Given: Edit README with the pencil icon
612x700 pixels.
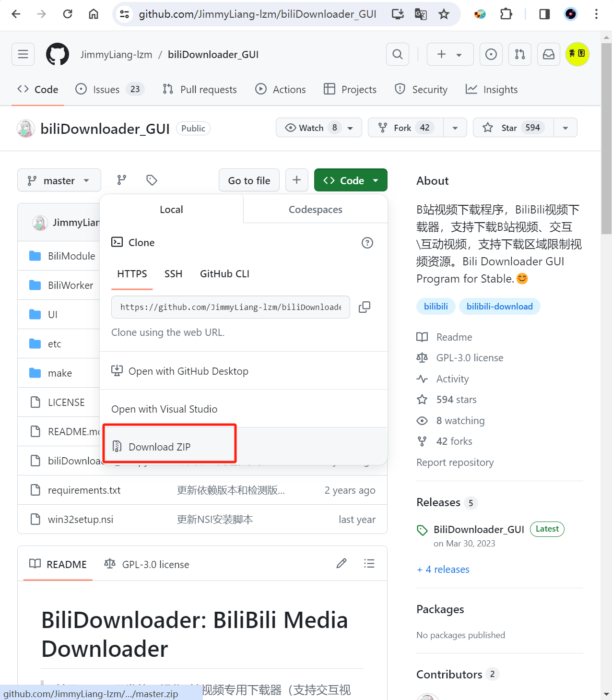Looking at the screenshot, I should (341, 563).
